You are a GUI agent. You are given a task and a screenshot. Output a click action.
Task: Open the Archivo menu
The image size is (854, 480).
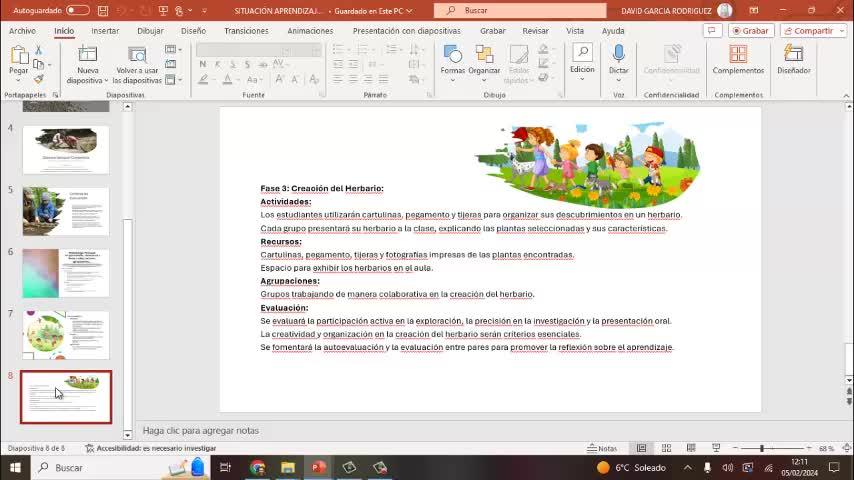point(22,31)
